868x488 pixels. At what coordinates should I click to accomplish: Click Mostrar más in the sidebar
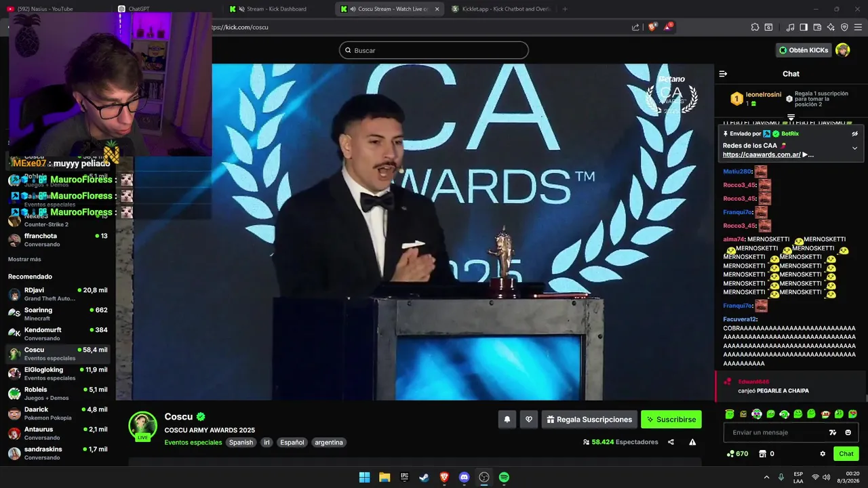coord(24,259)
